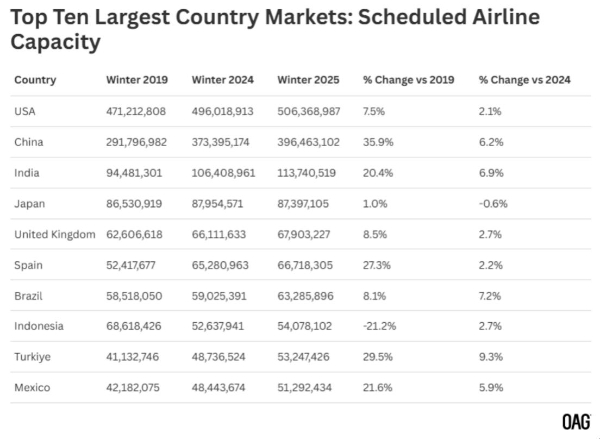Select the United Kingdom country cell
Screen dimensions: 600x440
tap(55, 235)
